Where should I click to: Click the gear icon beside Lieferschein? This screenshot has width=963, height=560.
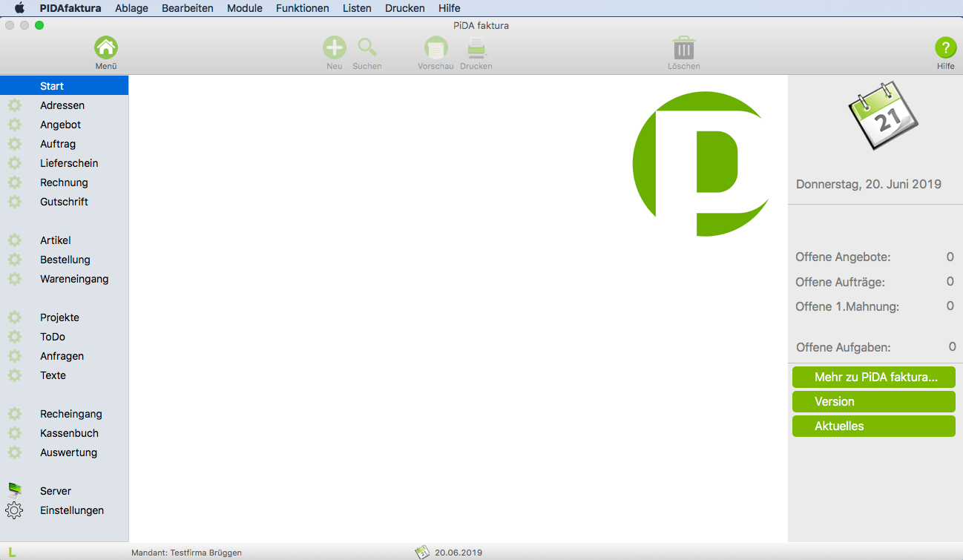pyautogui.click(x=14, y=163)
